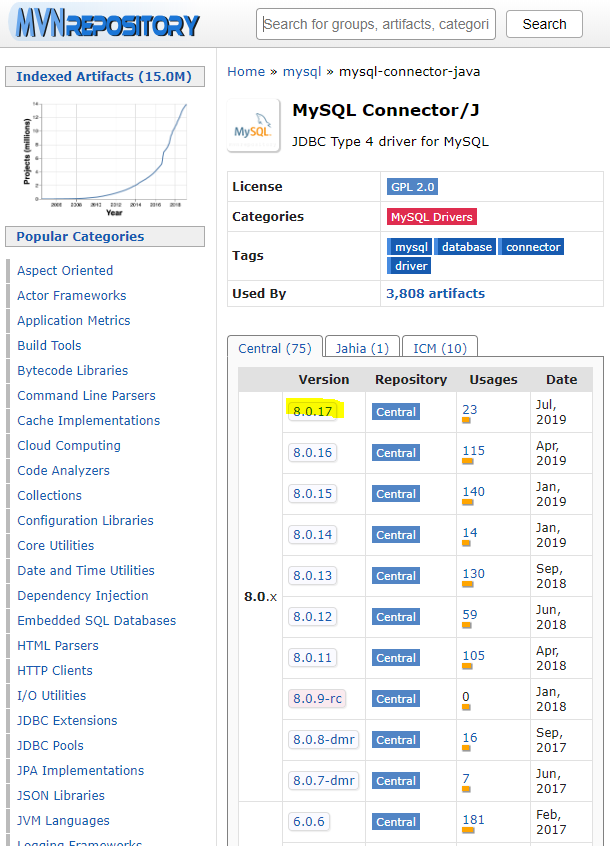The width and height of the screenshot is (610, 846).
Task: Open version 8.0.9-rc
Action: (x=318, y=699)
